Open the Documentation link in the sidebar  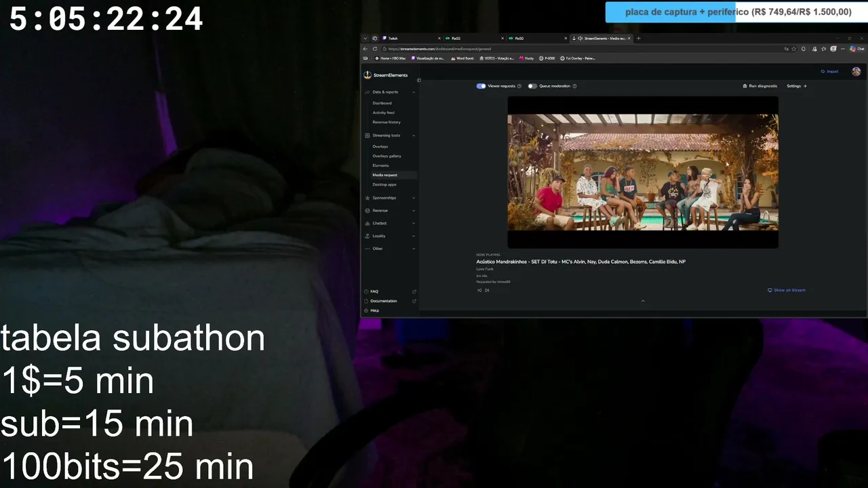point(383,301)
